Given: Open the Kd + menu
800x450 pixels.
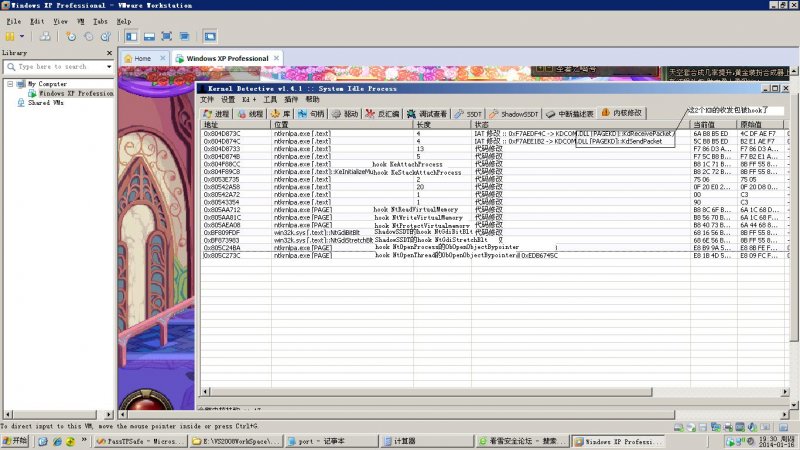Looking at the screenshot, I should coord(249,99).
